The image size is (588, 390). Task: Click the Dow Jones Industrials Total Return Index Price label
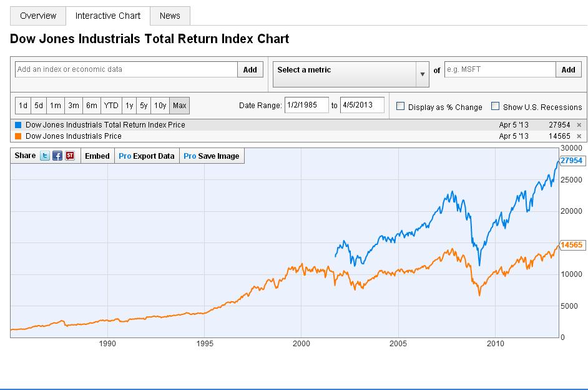coord(105,124)
